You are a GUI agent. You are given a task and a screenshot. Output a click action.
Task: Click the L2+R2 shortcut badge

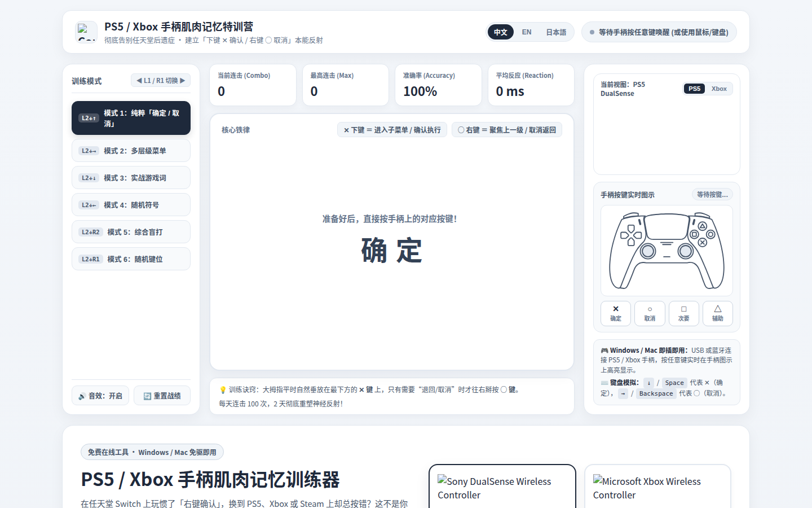[90, 232]
